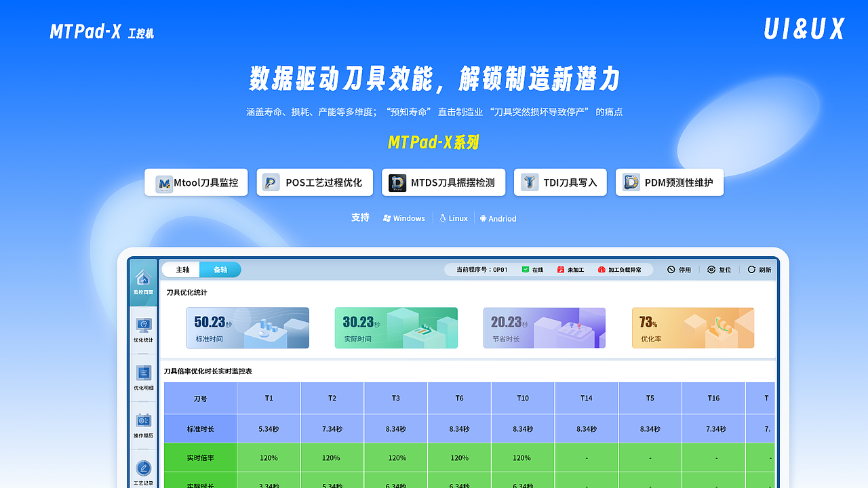Image resolution: width=868 pixels, height=488 pixels.
Task: Click the 73% 优化率 card
Action: tap(693, 328)
